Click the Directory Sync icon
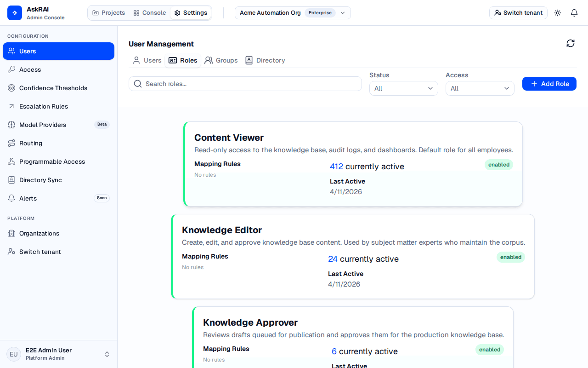The image size is (588, 368). click(11, 180)
